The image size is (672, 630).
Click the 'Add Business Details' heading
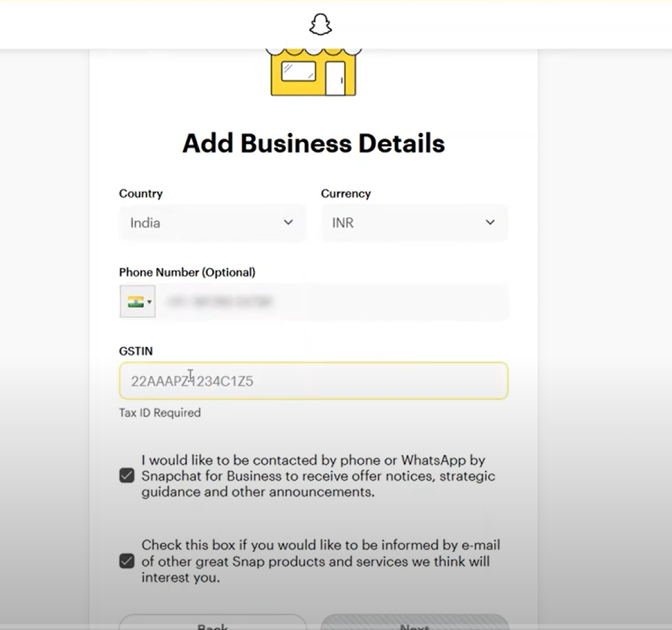pyautogui.click(x=314, y=143)
